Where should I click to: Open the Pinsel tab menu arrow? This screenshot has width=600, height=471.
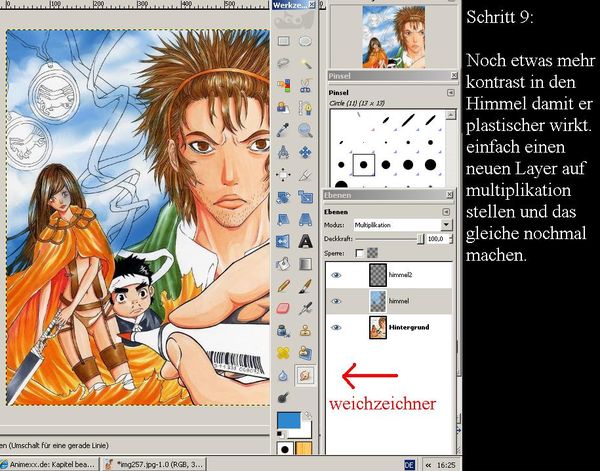point(450,93)
